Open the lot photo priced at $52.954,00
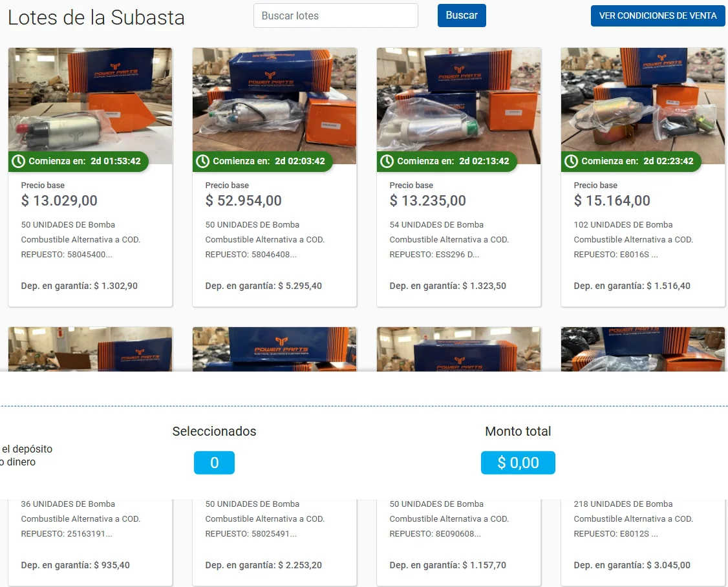 [275, 97]
